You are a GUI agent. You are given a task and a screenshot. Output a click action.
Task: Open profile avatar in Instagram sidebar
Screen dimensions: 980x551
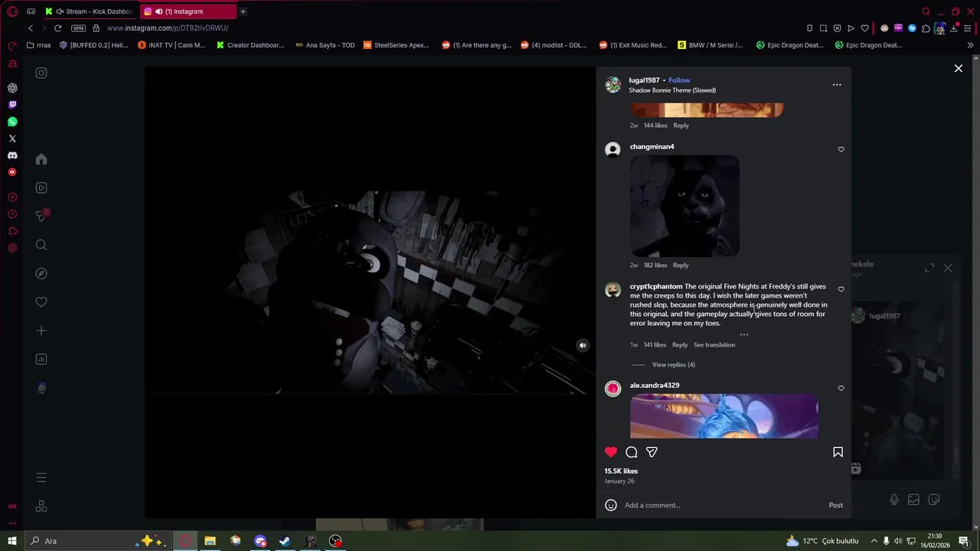(x=41, y=388)
